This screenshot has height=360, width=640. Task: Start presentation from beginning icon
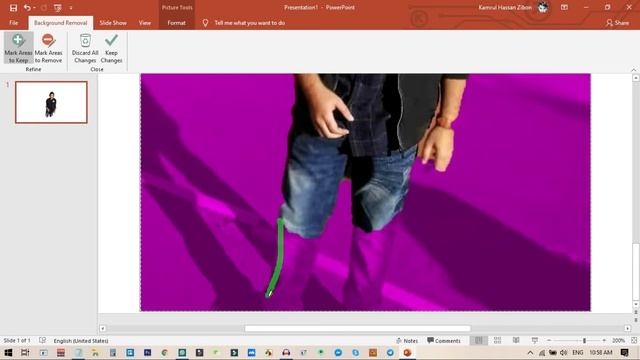tap(58, 7)
